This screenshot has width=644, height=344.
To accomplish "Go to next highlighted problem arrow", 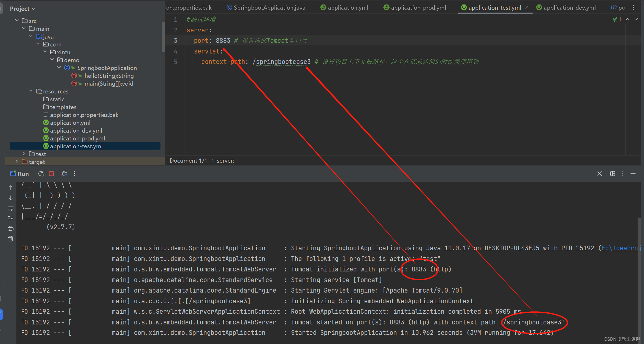I will 636,19.
